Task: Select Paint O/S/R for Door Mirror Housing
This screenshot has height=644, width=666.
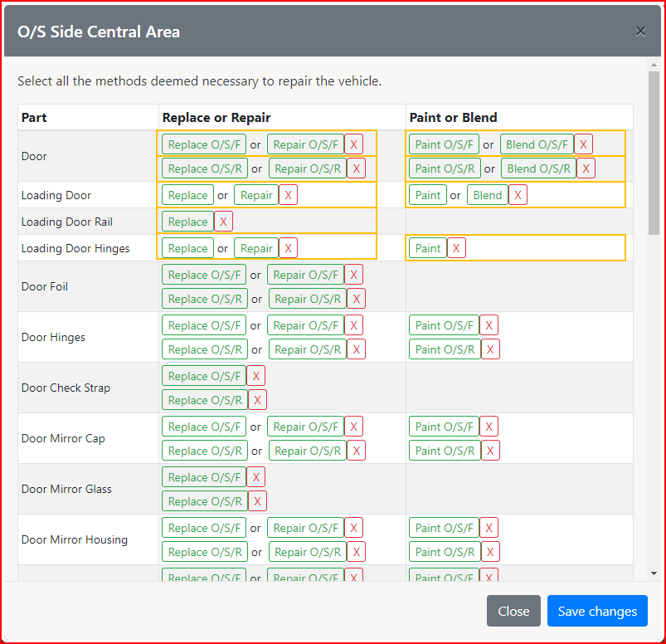Action: pyautogui.click(x=445, y=552)
